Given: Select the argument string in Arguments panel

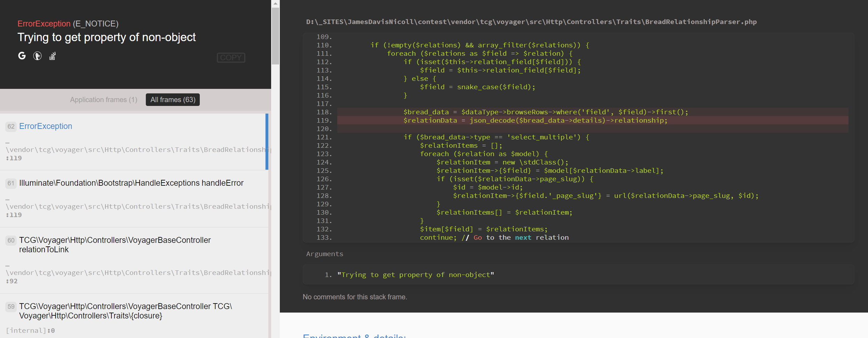Looking at the screenshot, I should 415,275.
